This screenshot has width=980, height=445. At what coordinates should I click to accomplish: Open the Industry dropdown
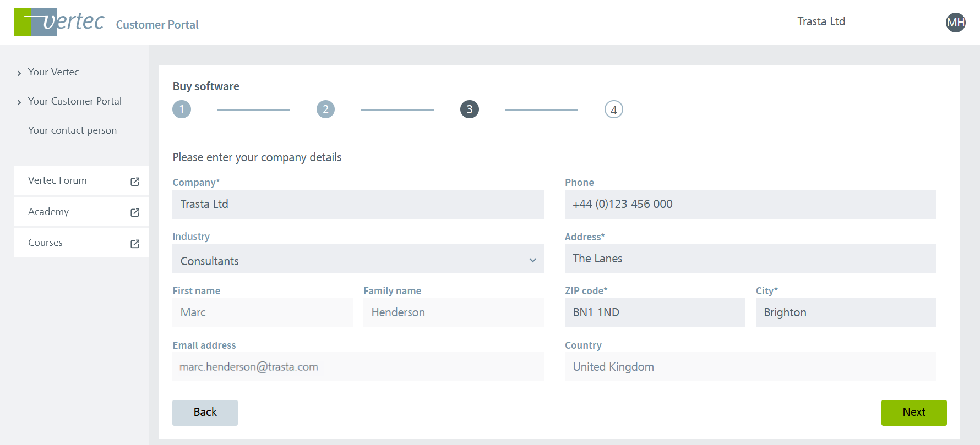click(358, 260)
